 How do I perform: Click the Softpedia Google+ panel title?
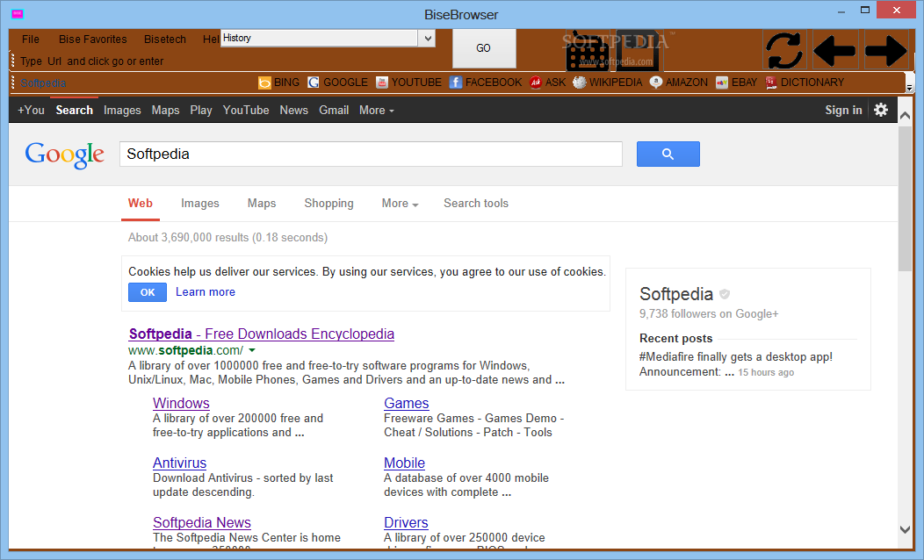click(x=676, y=294)
